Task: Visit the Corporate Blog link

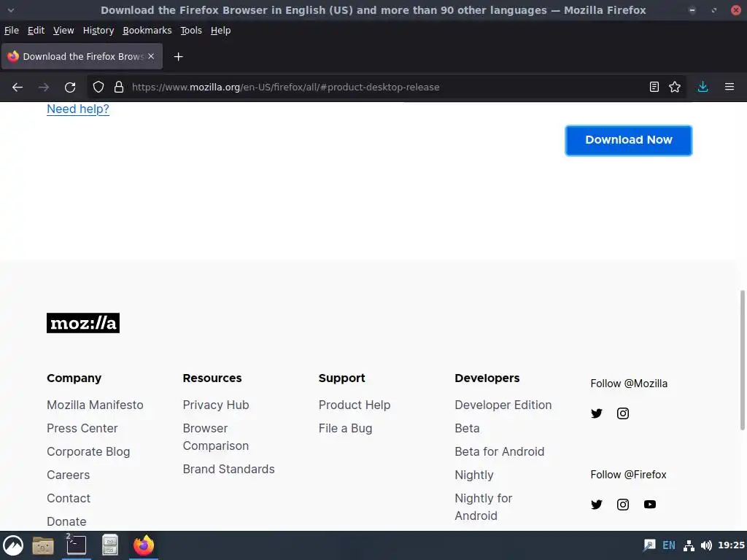Action: pyautogui.click(x=88, y=451)
